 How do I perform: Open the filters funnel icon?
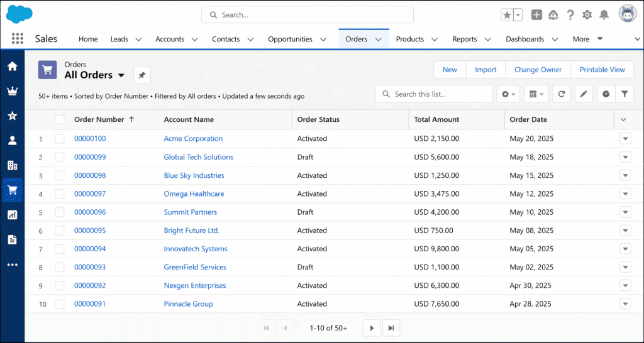[x=625, y=94]
